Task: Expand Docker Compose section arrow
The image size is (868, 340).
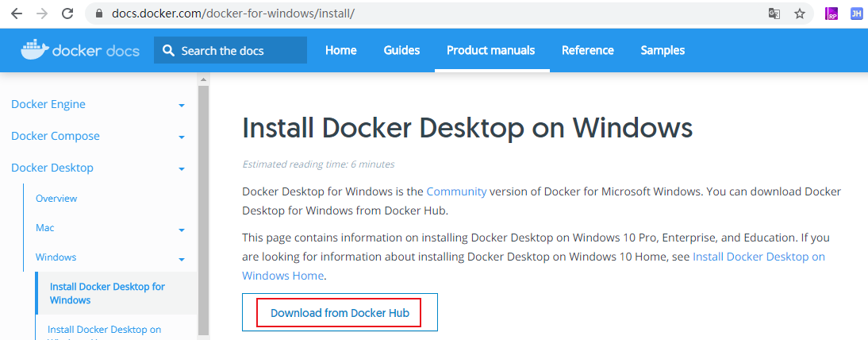Action: [181, 137]
